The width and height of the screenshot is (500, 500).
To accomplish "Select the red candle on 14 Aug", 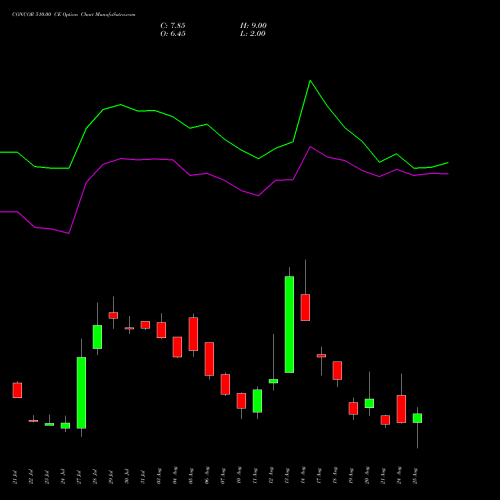I will (305, 307).
